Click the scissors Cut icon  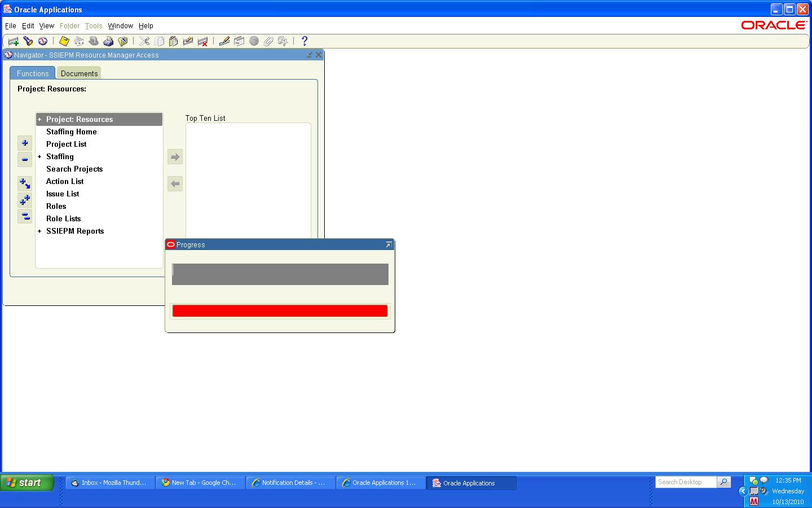(144, 41)
